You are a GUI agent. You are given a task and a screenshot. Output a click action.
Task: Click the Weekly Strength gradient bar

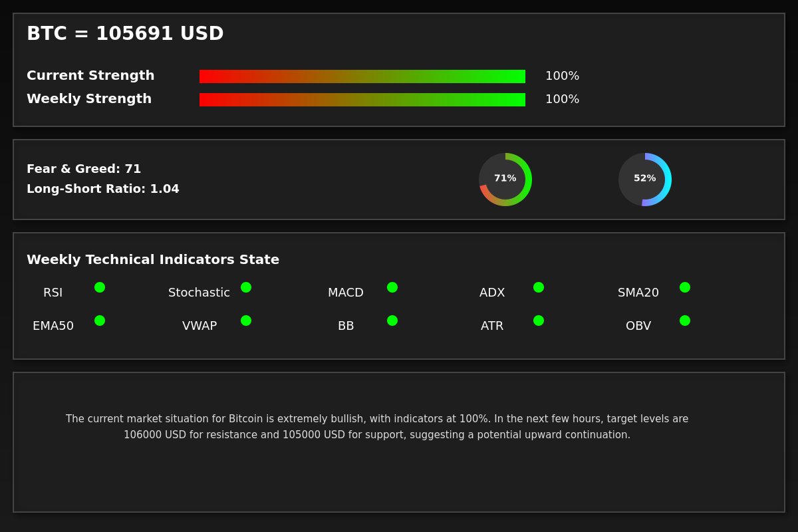point(362,100)
